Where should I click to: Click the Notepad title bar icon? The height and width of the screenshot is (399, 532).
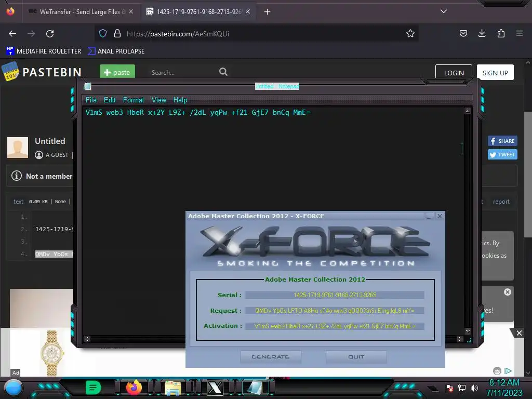(87, 86)
